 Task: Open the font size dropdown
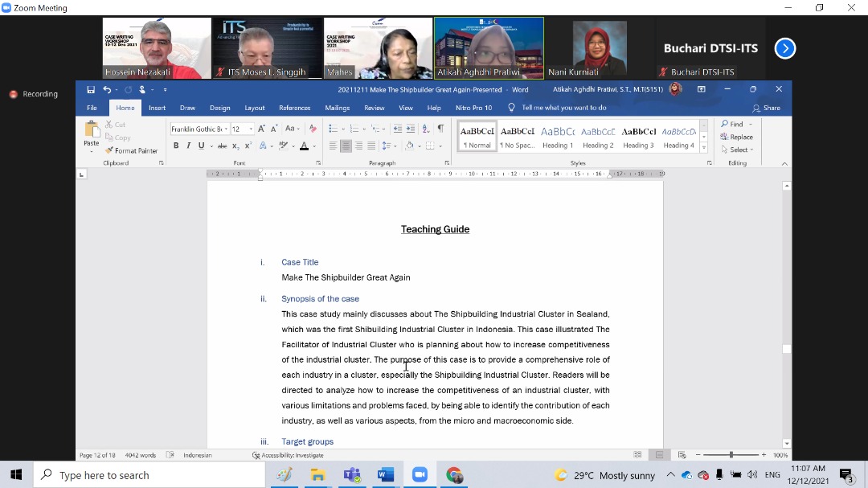pos(251,129)
